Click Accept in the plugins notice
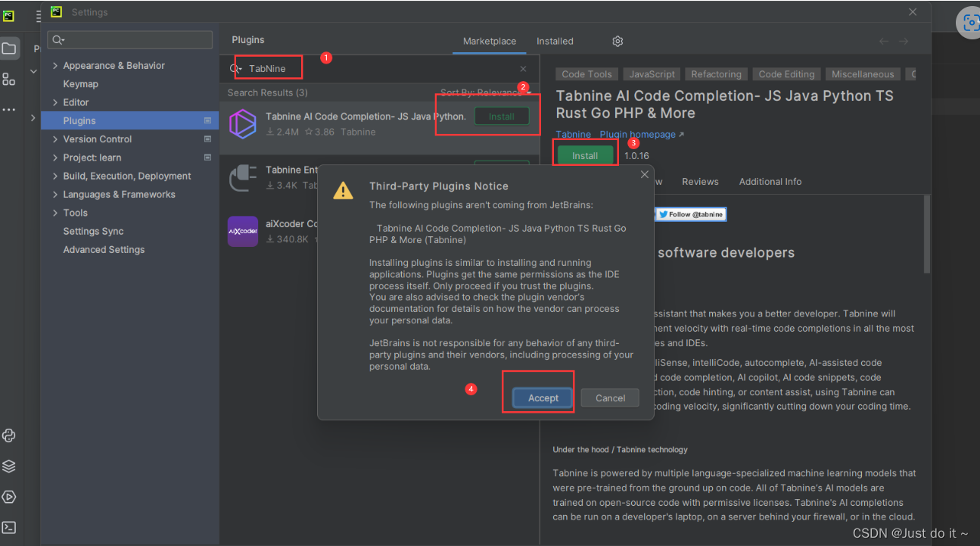The height and width of the screenshot is (546, 980). point(543,398)
